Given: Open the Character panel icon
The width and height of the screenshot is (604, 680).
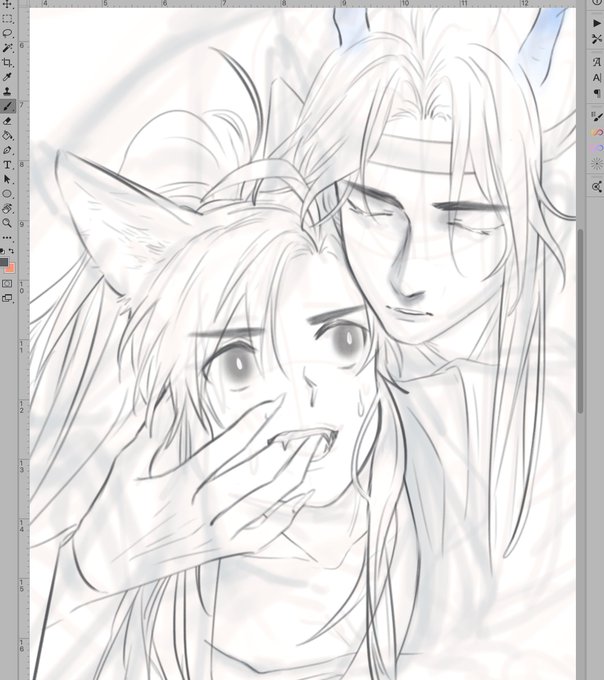Looking at the screenshot, I should pyautogui.click(x=597, y=78).
